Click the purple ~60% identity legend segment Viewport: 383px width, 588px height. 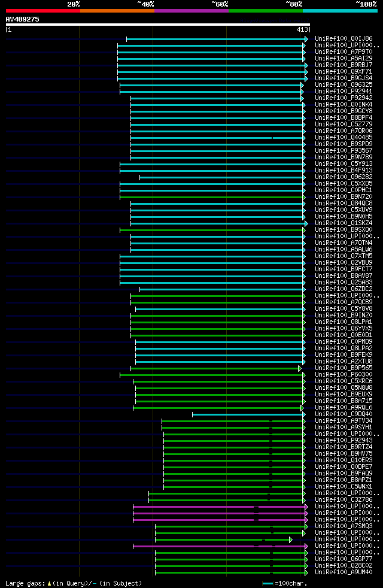click(191, 11)
